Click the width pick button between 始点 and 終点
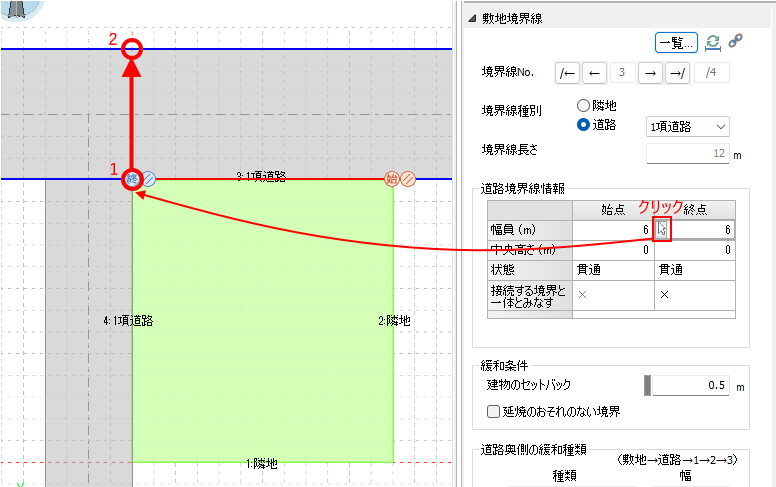 (x=662, y=229)
